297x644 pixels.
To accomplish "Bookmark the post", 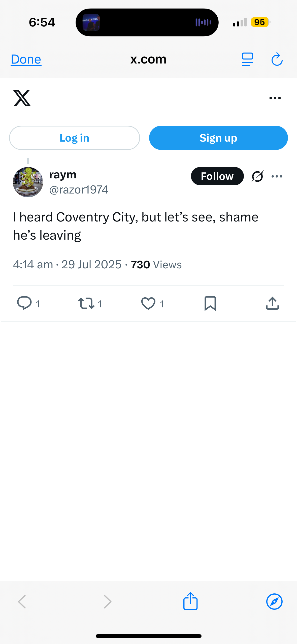I will 210,303.
